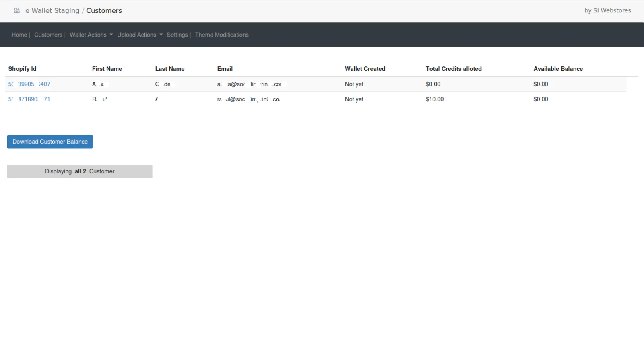Click the e Wallet Staging breadcrumb

click(52, 11)
